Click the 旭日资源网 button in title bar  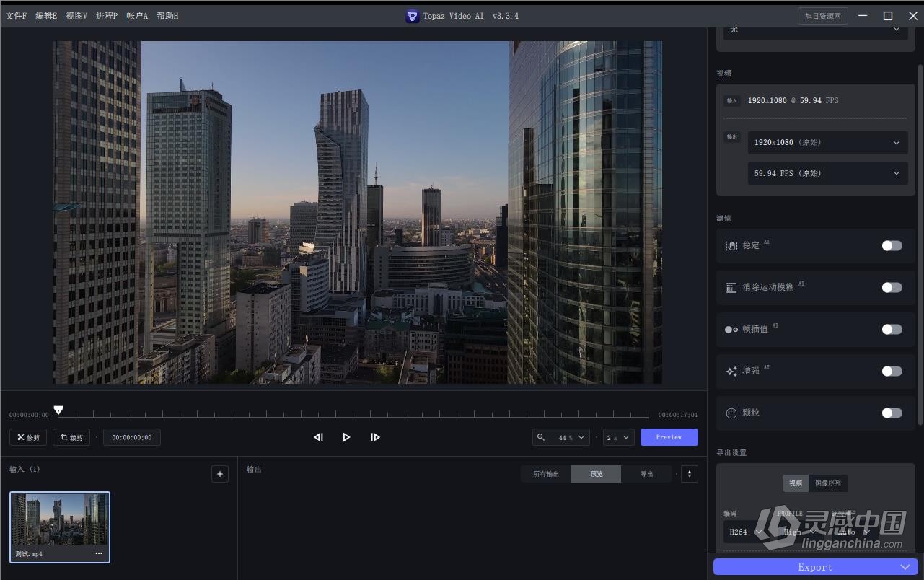[x=823, y=16]
